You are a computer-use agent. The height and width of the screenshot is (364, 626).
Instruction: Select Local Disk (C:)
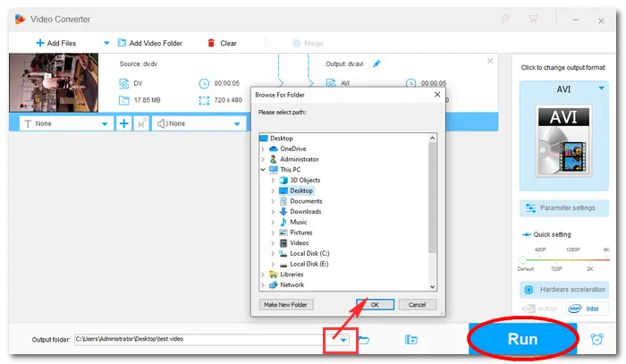[309, 253]
